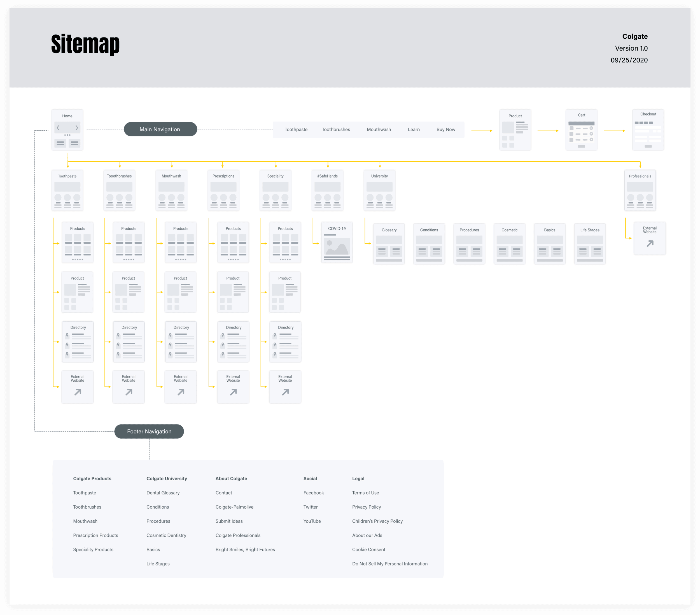Click the left carousel chevron in Home card
700x615 pixels.
(x=58, y=128)
